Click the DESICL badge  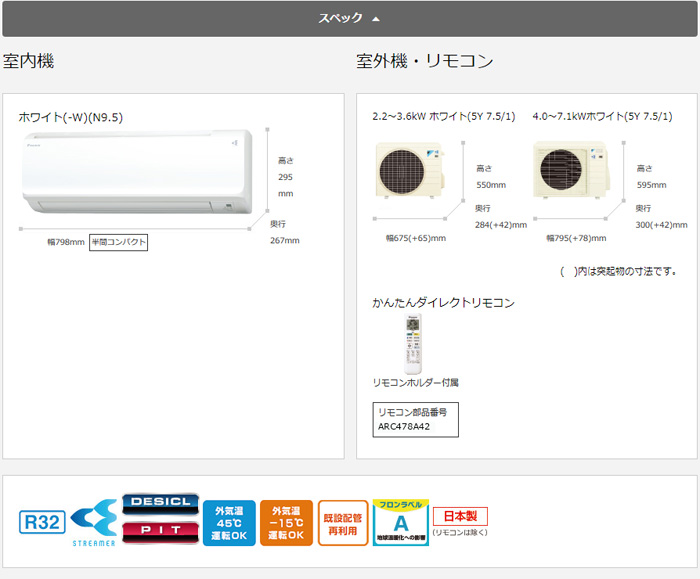click(x=161, y=503)
